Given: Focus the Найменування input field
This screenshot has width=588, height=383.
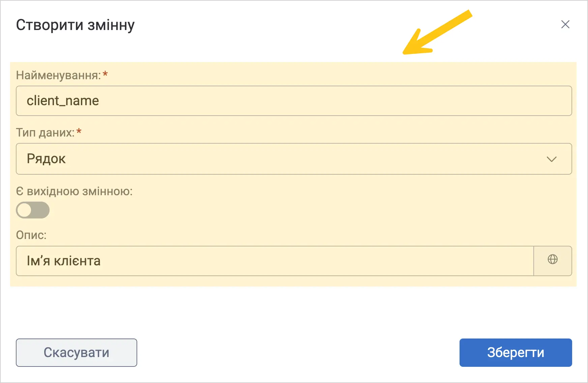Looking at the screenshot, I should 294,101.
